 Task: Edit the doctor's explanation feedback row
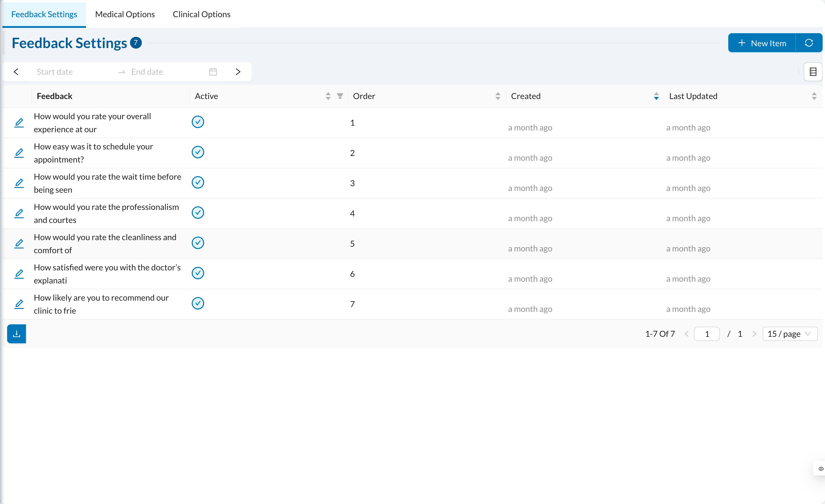tap(19, 274)
